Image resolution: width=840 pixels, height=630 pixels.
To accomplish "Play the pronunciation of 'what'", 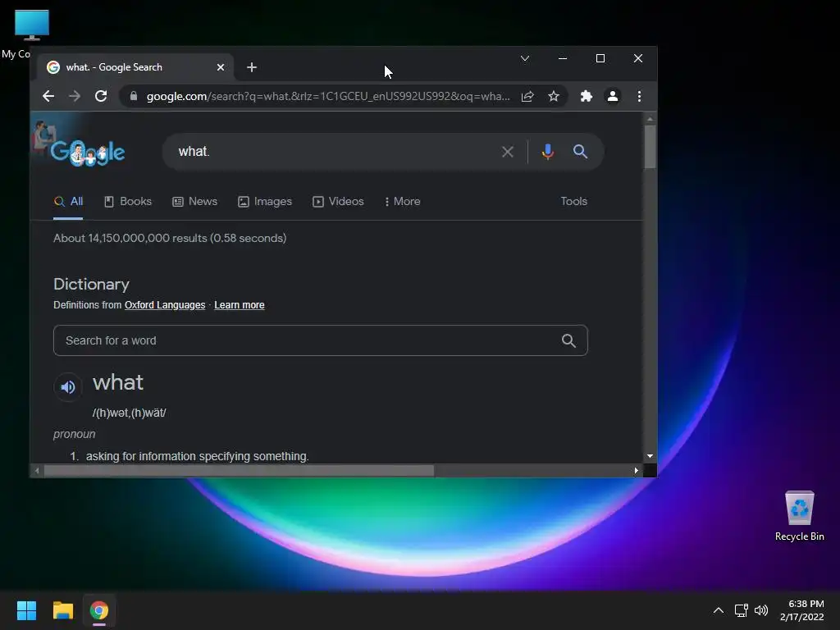I will (x=68, y=387).
